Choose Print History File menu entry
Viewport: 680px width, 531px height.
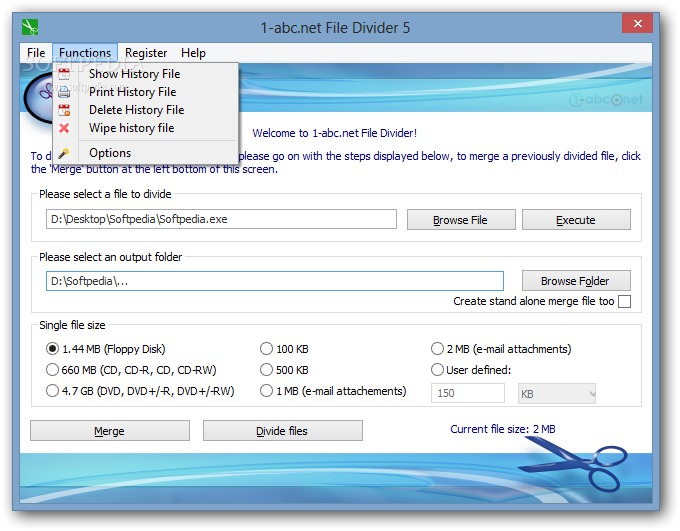click(146, 92)
